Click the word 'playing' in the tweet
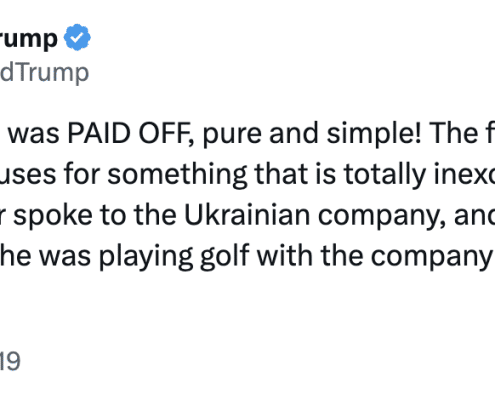495x400 pixels. (146, 257)
